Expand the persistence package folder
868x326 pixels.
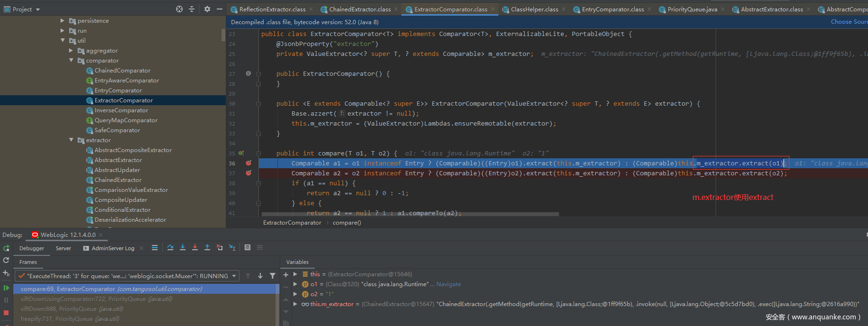pyautogui.click(x=62, y=21)
